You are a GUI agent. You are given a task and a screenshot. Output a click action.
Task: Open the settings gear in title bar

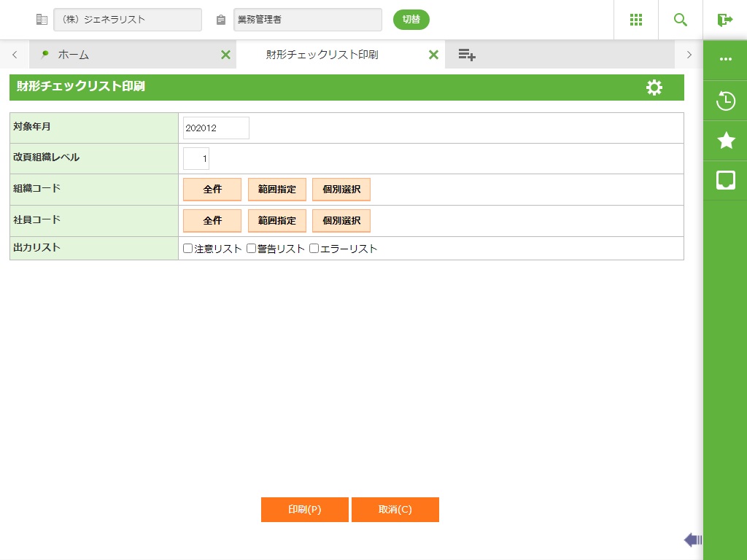click(x=654, y=87)
